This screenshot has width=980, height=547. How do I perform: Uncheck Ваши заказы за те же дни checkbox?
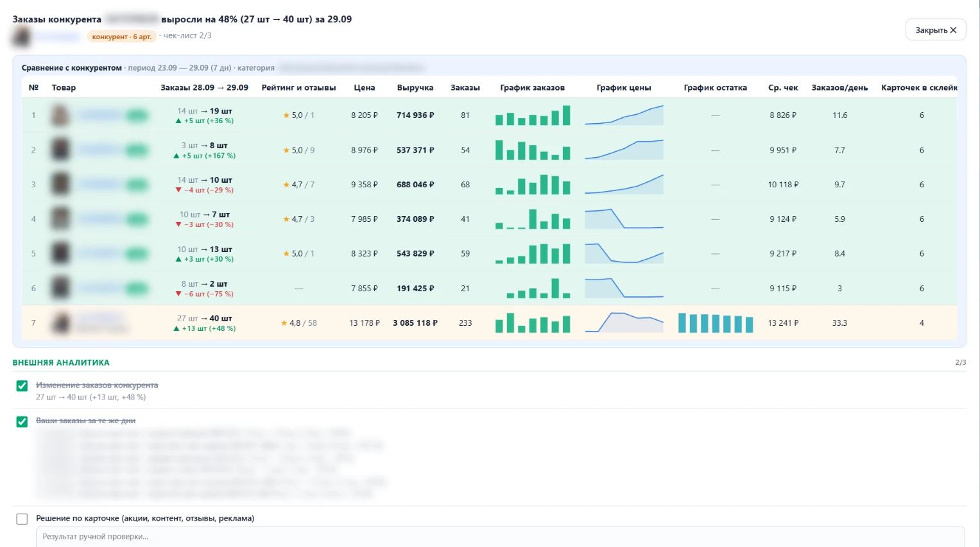coord(22,422)
